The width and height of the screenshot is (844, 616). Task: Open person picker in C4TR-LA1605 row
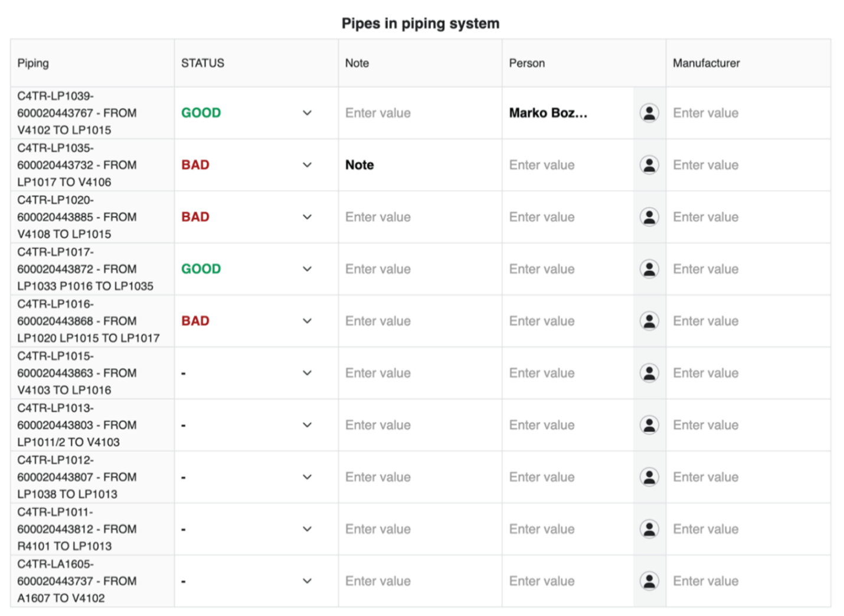pyautogui.click(x=649, y=581)
